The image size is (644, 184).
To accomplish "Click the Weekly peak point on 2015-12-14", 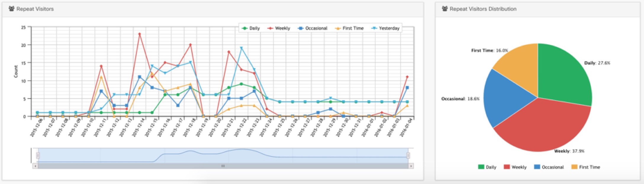I will 139,34.
